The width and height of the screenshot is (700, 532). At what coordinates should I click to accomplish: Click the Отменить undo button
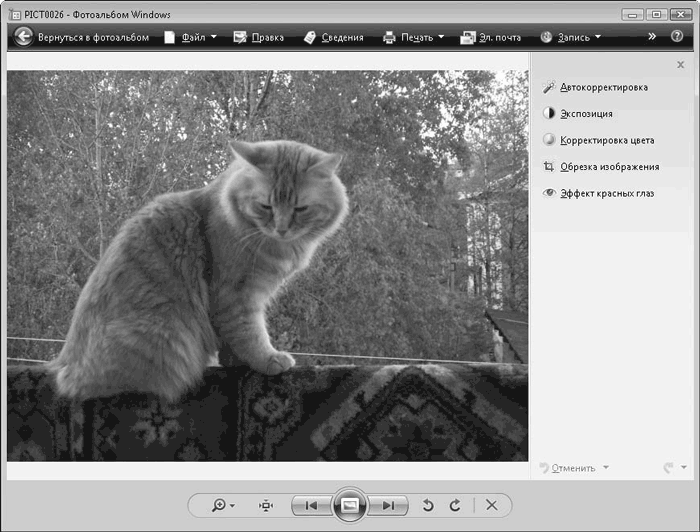(572, 468)
